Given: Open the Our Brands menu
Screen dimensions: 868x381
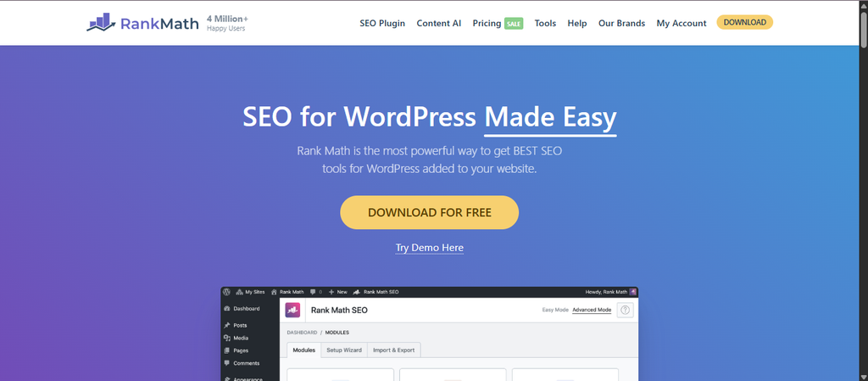Looking at the screenshot, I should click(x=621, y=23).
